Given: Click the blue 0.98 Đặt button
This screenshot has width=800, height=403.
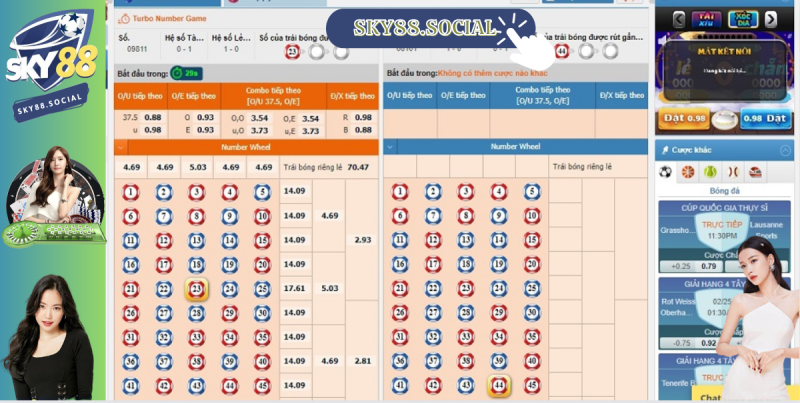Looking at the screenshot, I should [x=765, y=118].
